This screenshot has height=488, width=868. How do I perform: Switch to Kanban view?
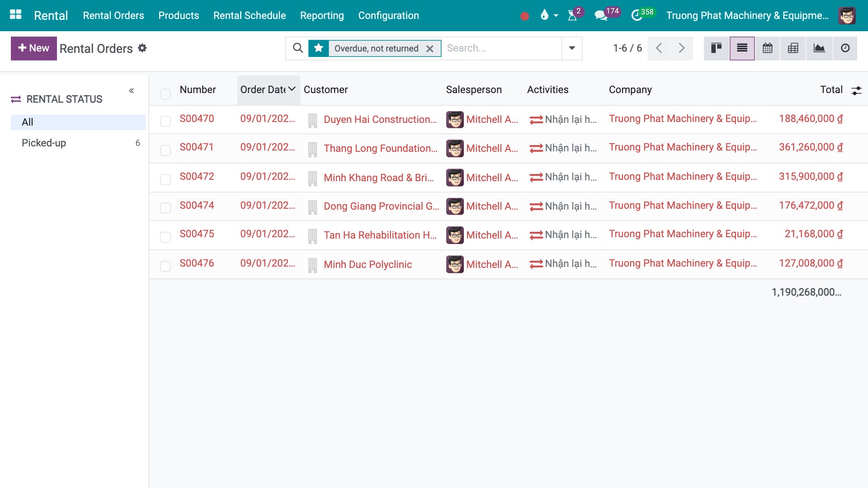coord(717,48)
